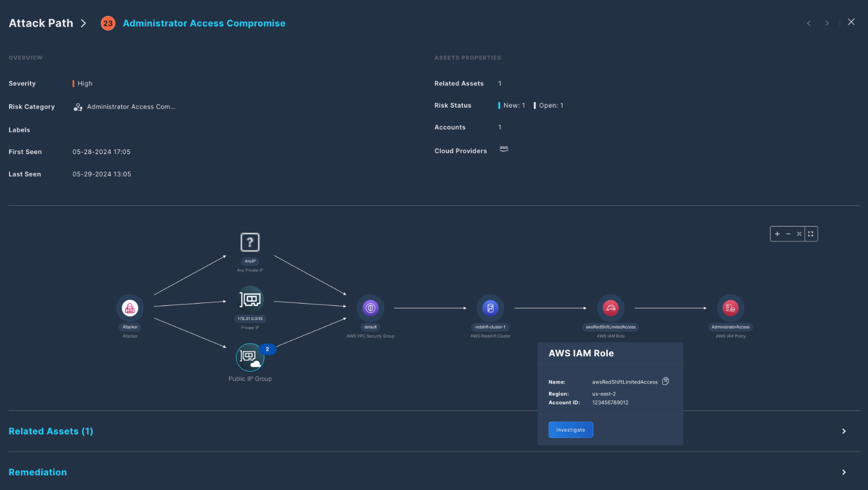Open the Attack Path breadcrumb
868x490 pixels.
pyautogui.click(x=41, y=23)
